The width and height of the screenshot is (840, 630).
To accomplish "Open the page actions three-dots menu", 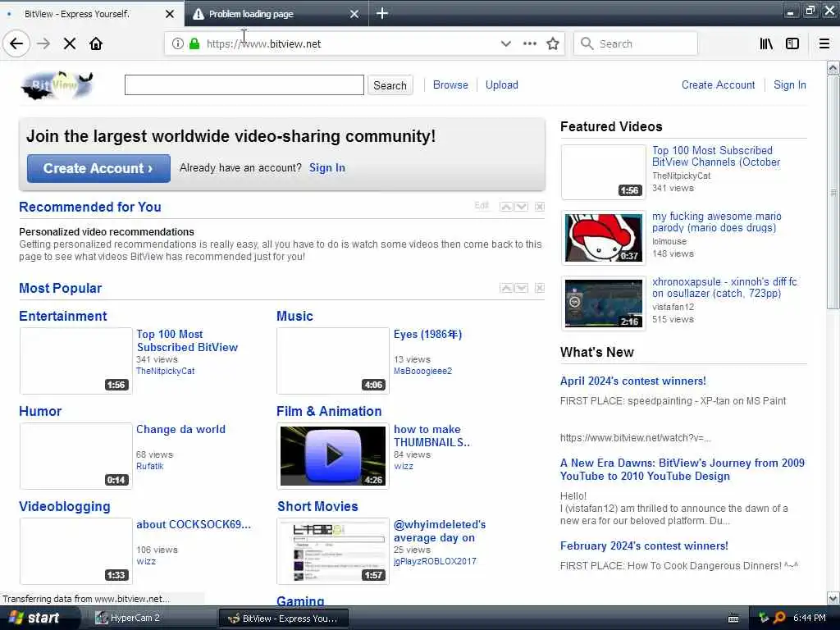I will [x=529, y=43].
